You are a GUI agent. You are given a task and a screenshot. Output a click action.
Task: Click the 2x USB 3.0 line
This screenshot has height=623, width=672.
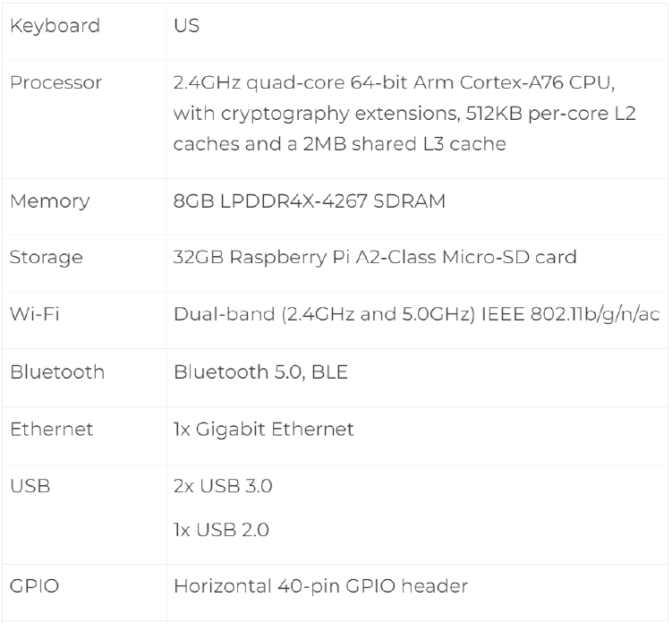(221, 486)
